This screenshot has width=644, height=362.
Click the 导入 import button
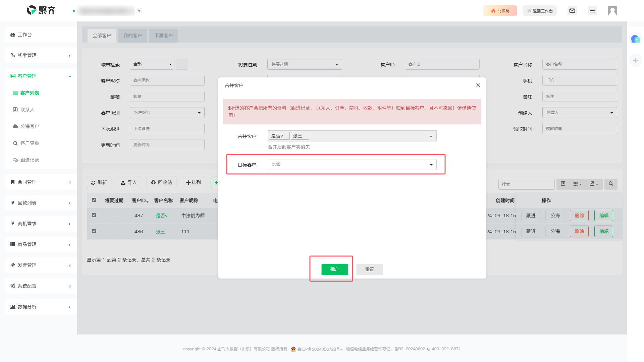point(129,182)
